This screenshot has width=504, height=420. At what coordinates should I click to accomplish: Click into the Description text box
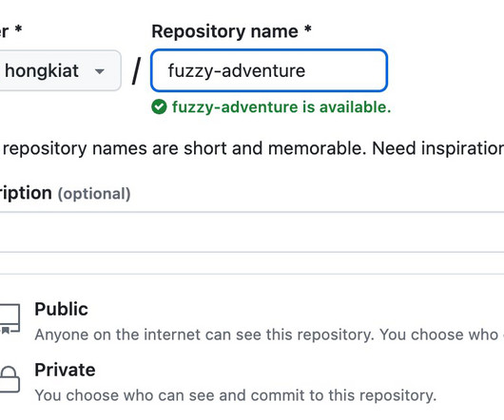(x=252, y=232)
